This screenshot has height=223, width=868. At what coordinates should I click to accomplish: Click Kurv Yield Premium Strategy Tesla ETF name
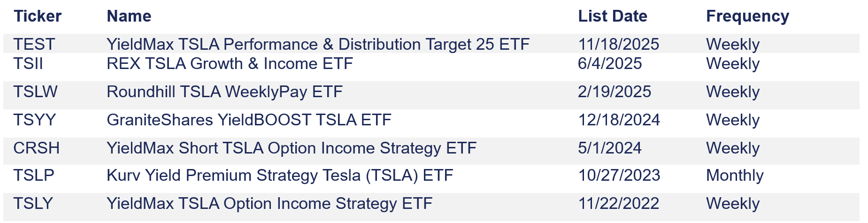pos(280,176)
